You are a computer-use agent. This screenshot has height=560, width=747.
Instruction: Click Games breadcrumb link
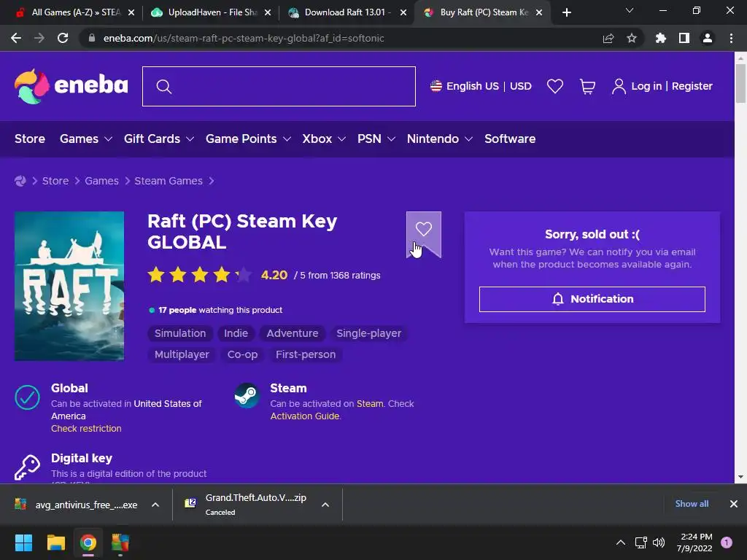(101, 181)
